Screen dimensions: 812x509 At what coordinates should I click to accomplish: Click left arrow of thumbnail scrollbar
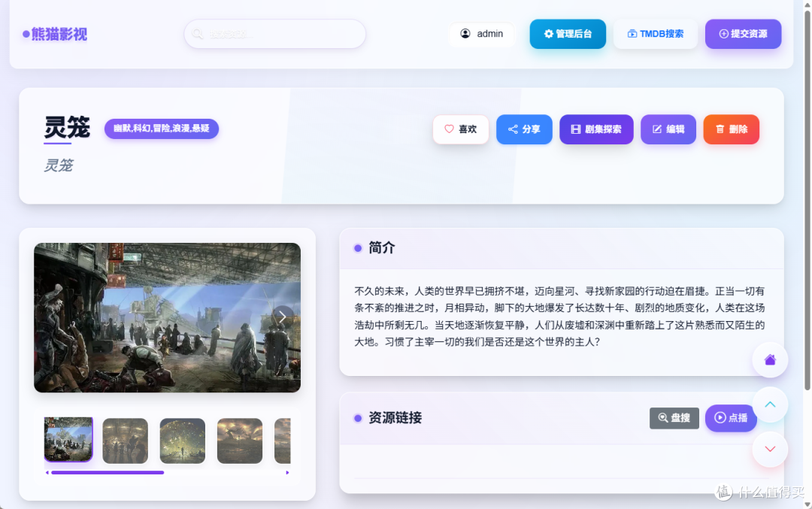pos(47,472)
